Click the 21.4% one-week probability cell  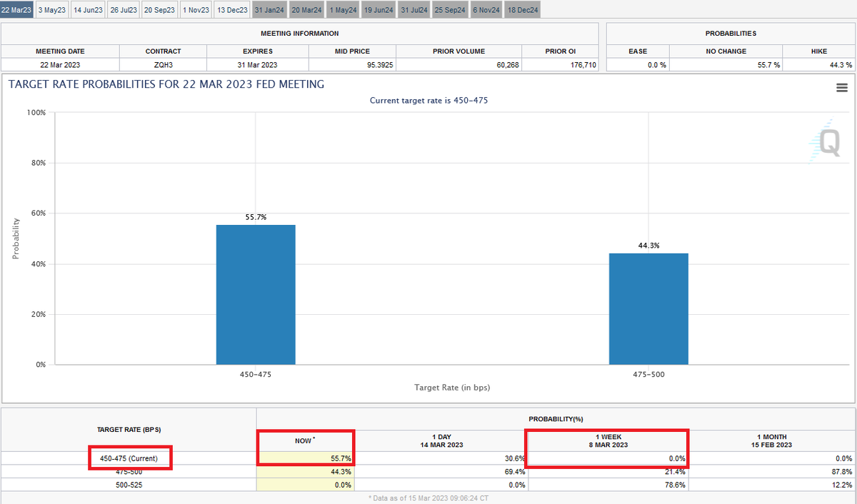608,471
